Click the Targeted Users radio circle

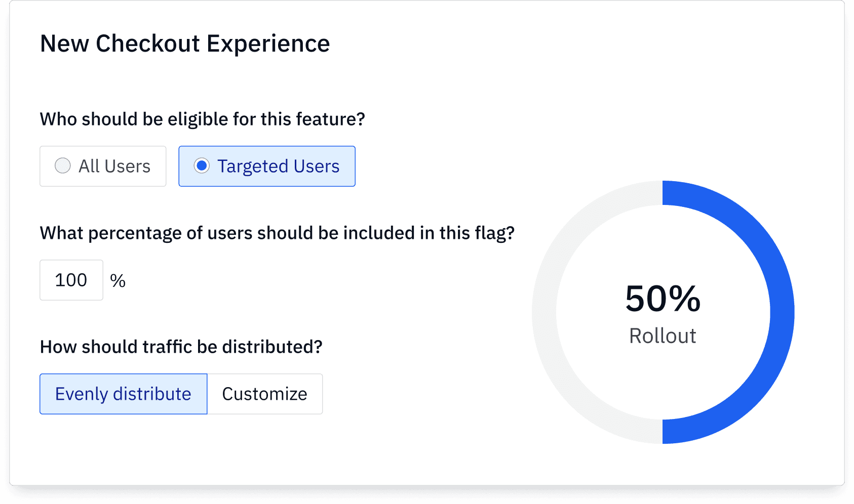202,166
